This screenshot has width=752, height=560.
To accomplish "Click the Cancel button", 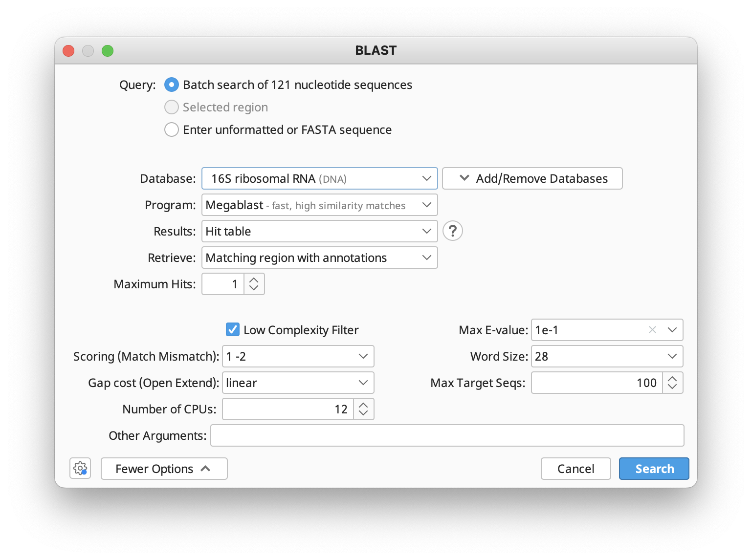I will pyautogui.click(x=576, y=469).
